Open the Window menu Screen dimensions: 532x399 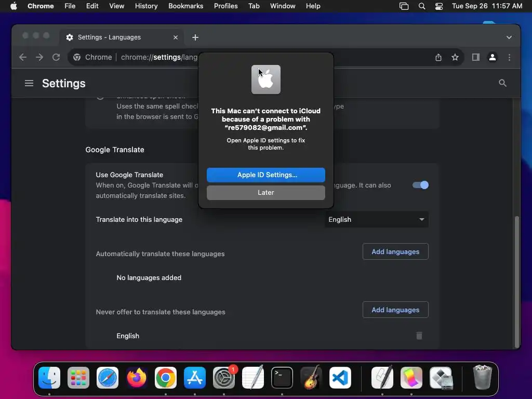pos(283,6)
